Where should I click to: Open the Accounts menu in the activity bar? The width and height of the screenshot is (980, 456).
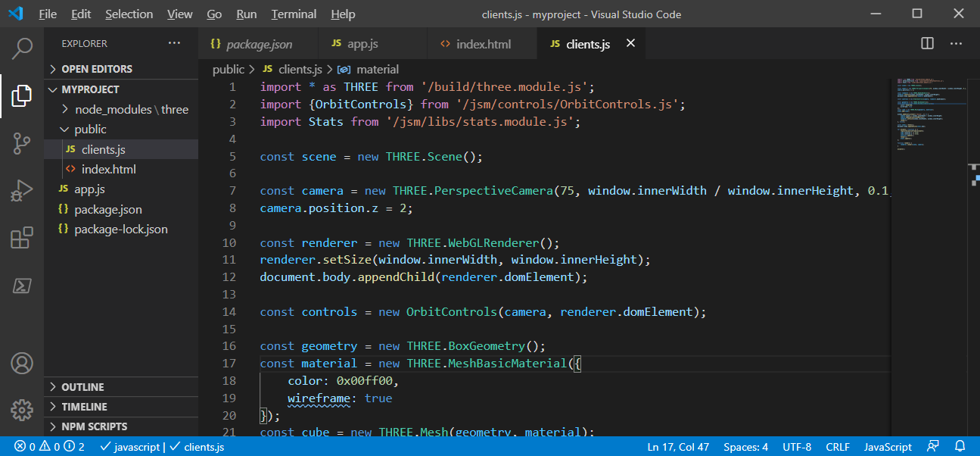[x=22, y=364]
